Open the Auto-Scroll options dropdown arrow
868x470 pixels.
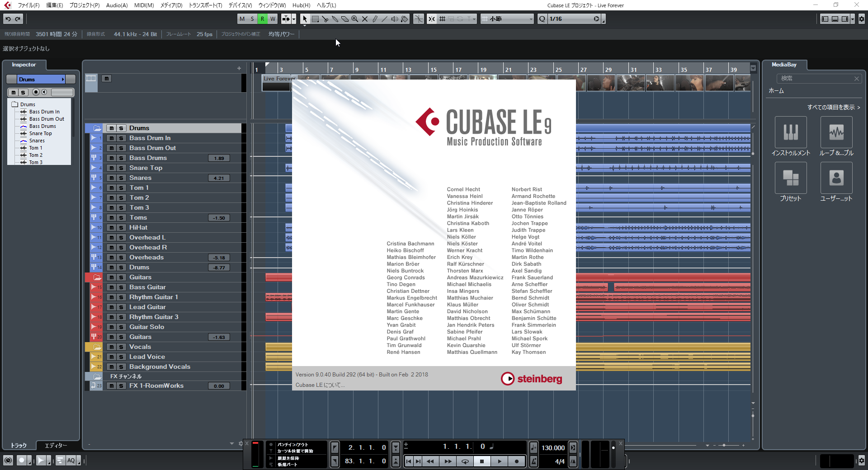[x=294, y=19]
